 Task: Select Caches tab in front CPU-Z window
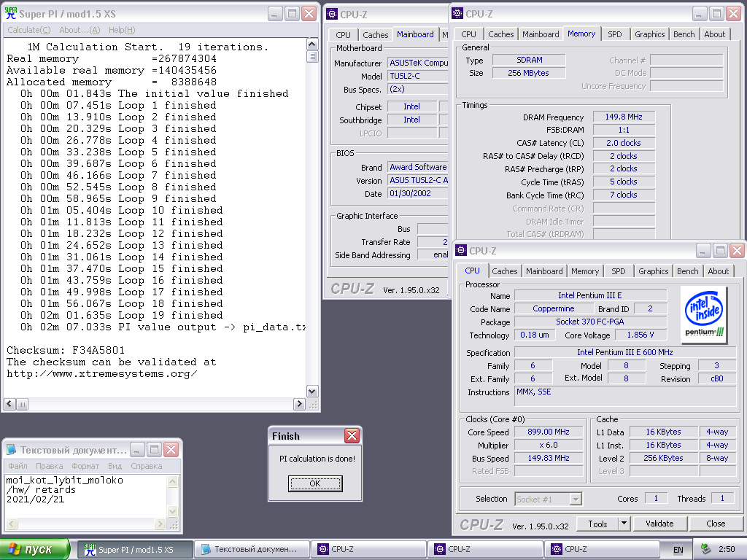(505, 271)
